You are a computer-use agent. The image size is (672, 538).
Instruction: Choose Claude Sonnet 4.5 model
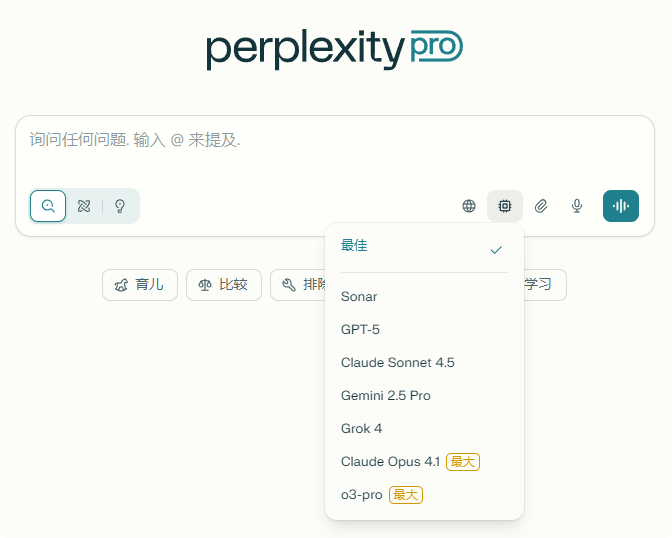click(x=424, y=362)
